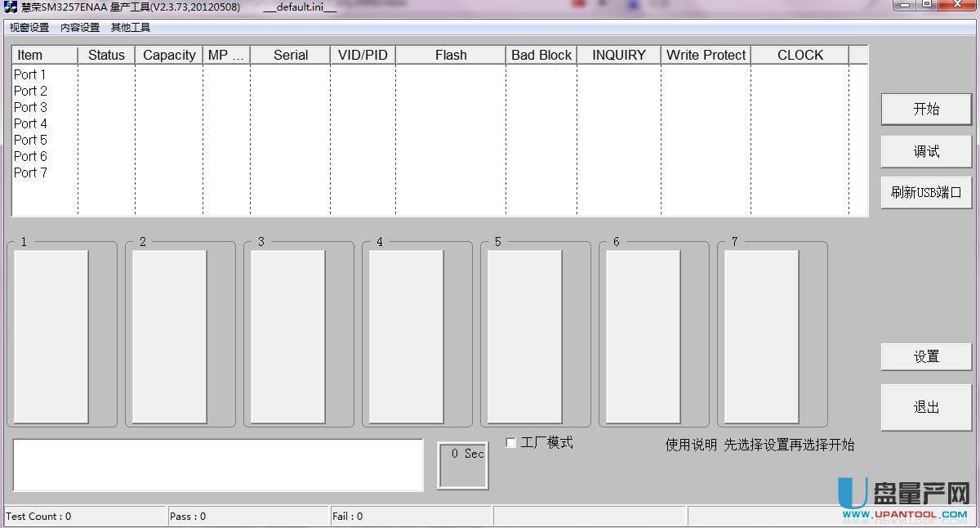Screen dimensions: 980x528
Task: Open the 设置 (Settings) button
Action: (926, 356)
